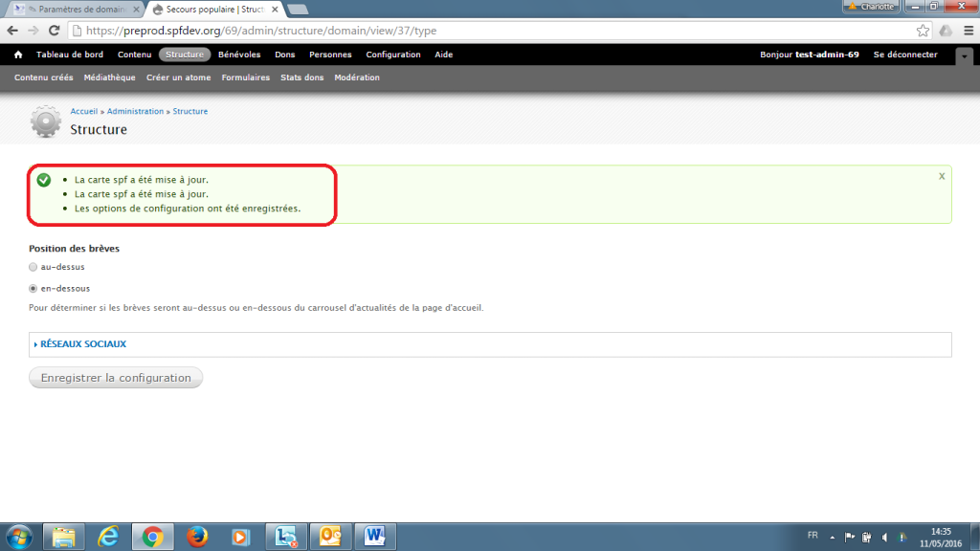Open Structure menu item
980x551 pixels.
(x=185, y=55)
